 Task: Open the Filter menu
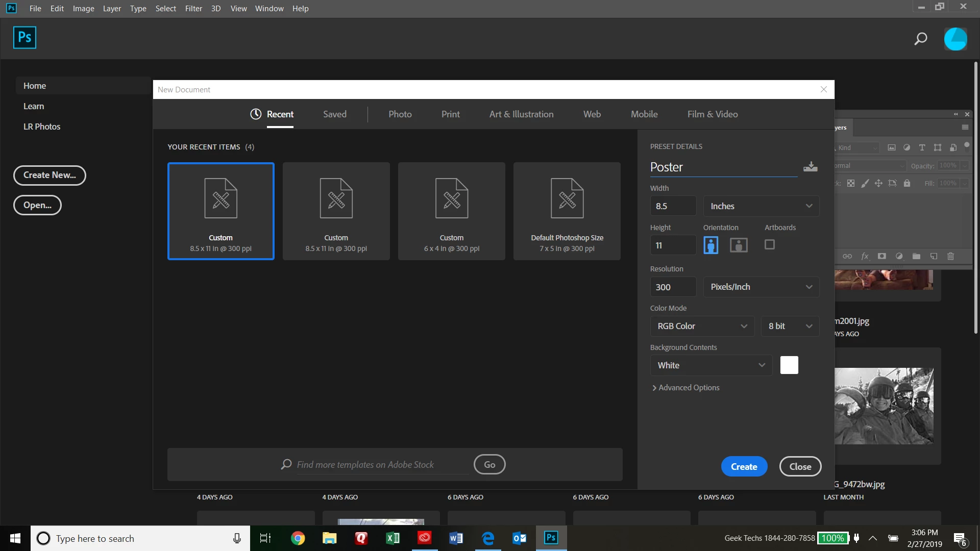[x=193, y=9]
